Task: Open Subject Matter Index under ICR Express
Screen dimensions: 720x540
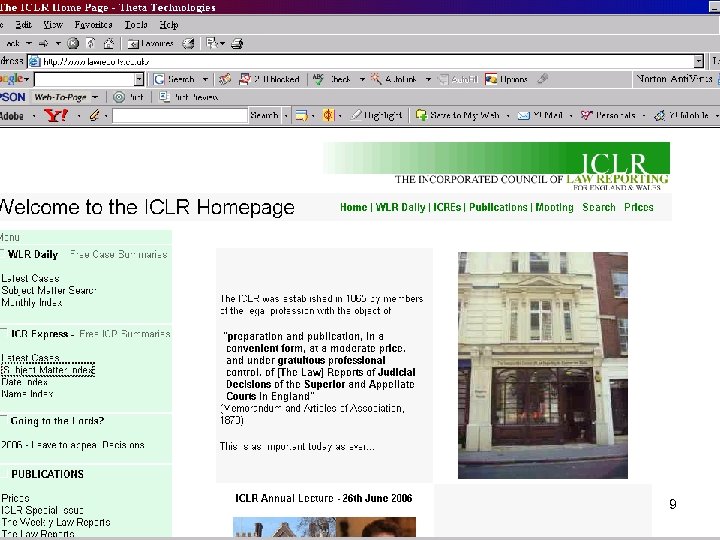Action: pyautogui.click(x=48, y=370)
